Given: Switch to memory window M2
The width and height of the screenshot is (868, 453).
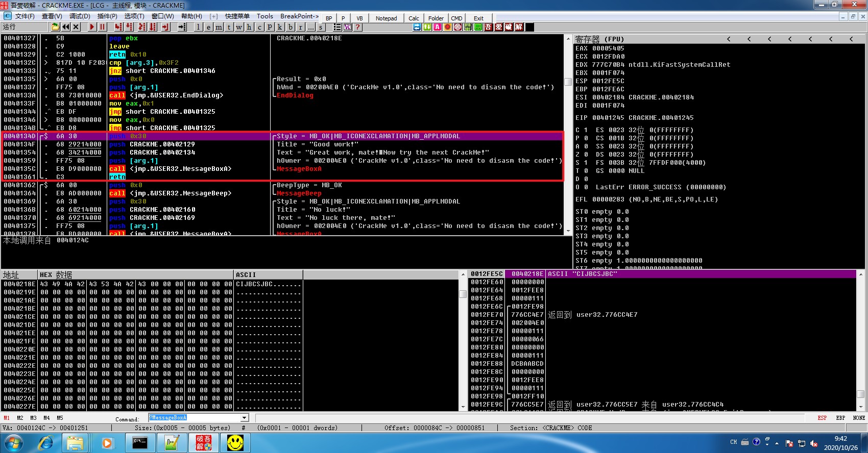Looking at the screenshot, I should tap(20, 418).
